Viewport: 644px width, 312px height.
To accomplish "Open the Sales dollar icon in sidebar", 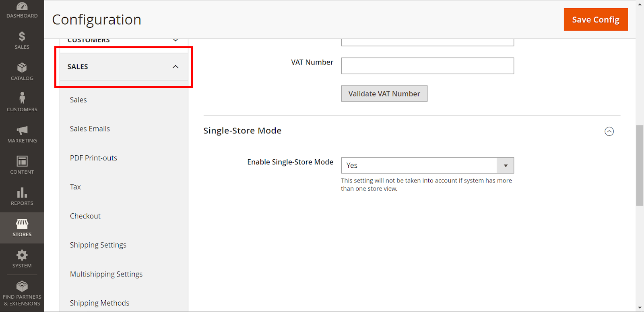I will coord(22,37).
